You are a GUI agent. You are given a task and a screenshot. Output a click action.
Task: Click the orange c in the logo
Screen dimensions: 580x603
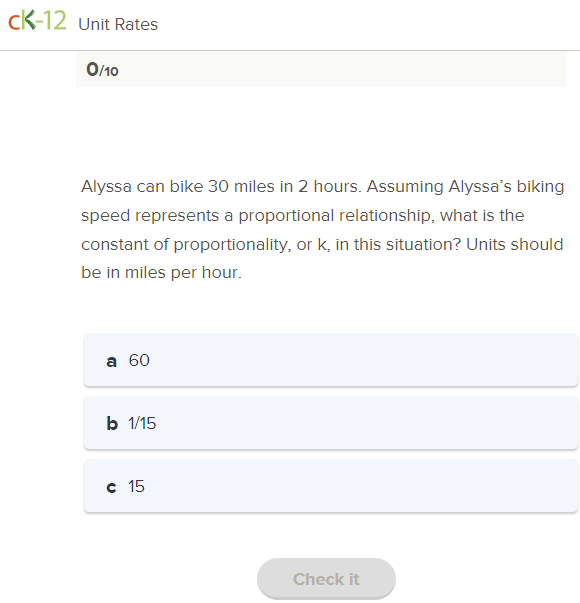tap(14, 23)
